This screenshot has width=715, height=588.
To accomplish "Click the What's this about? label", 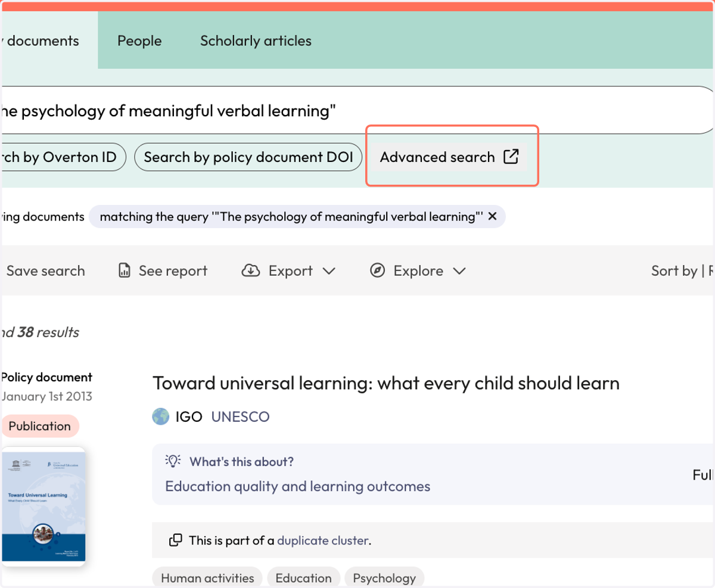I will tap(241, 462).
